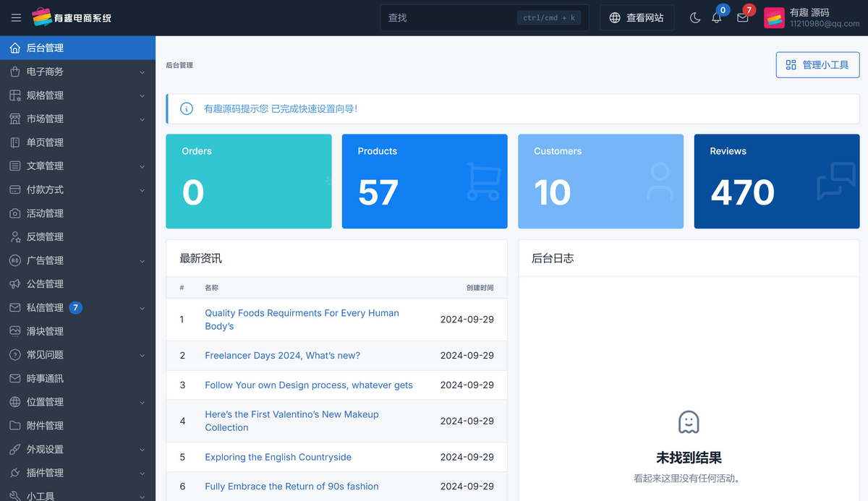Screen dimensions: 868x501
Task: Open 滑块管理 menu item
Action: click(x=77, y=331)
